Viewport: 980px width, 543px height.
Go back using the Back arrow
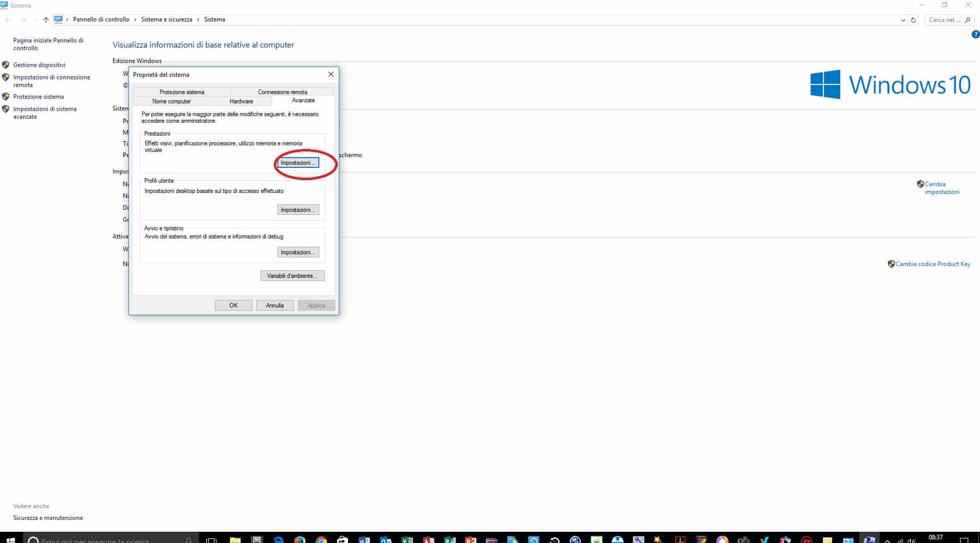coord(8,20)
